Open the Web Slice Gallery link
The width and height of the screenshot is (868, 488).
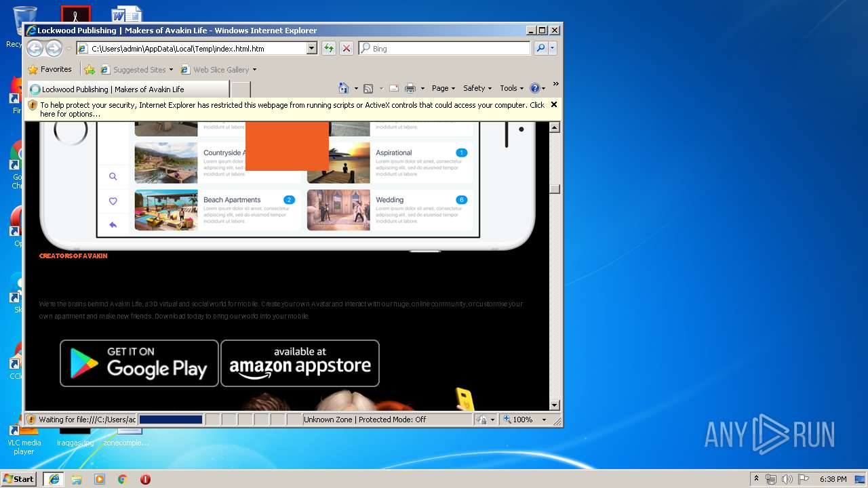point(215,69)
